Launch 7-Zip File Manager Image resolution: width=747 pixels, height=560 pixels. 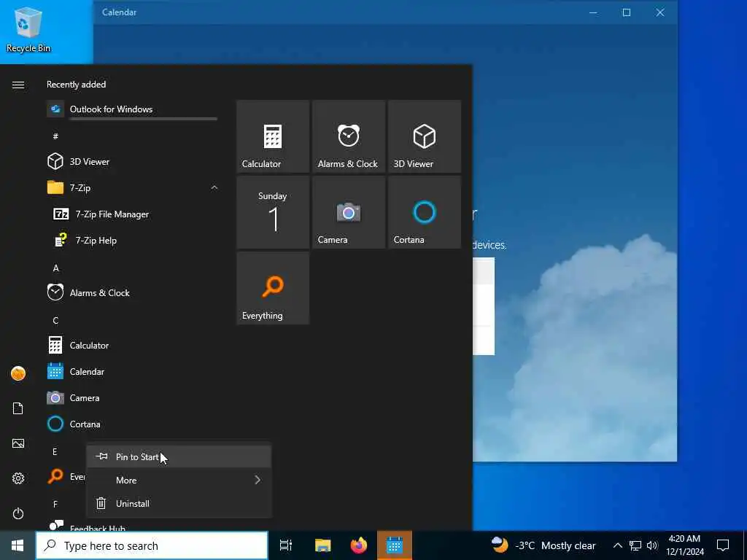pos(133,214)
